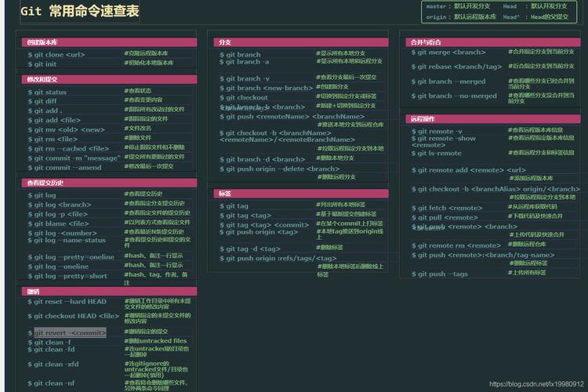Click the command "$ git clean -xfd"
Image resolution: width=588 pixels, height=392 pixels.
[x=53, y=365]
